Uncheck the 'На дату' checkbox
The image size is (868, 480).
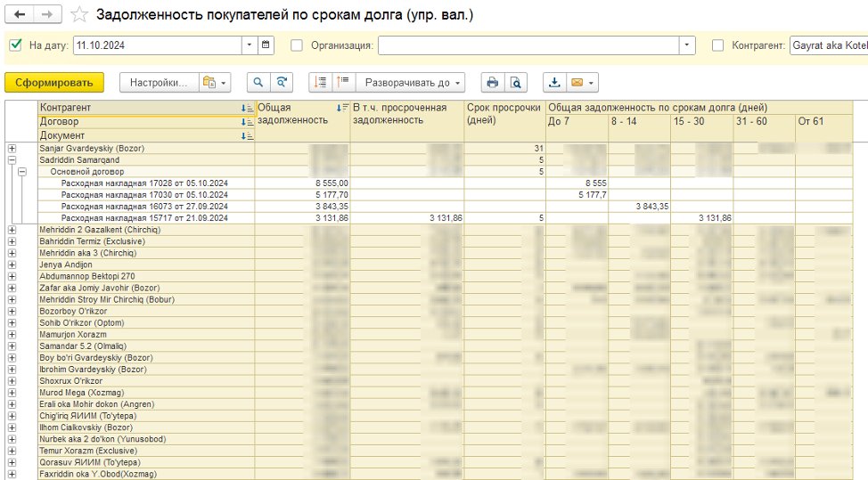(15, 45)
